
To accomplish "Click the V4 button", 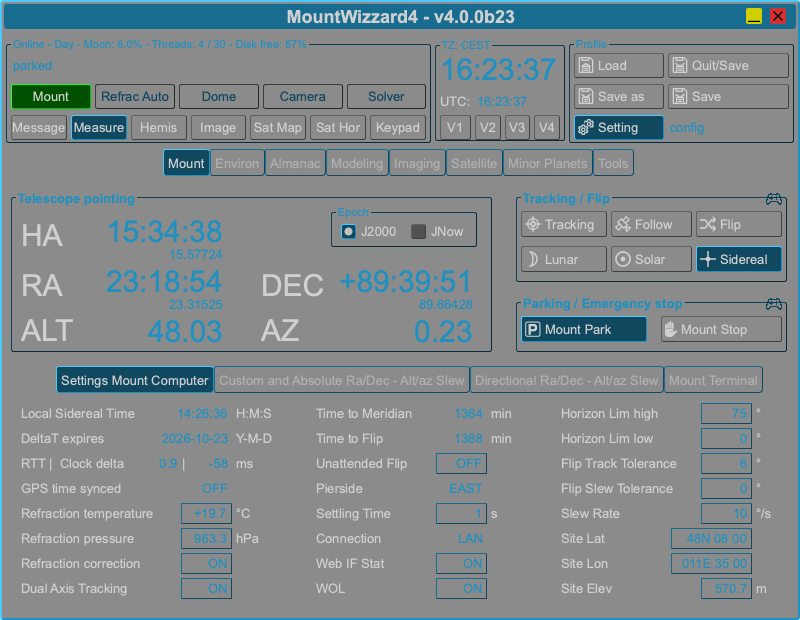I will tap(547, 128).
